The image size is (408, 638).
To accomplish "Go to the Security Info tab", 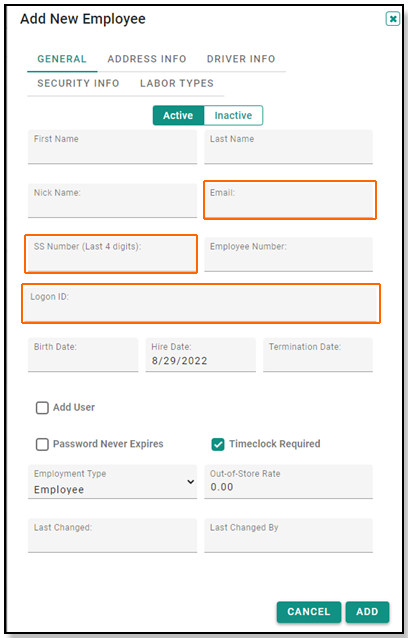I will point(78,83).
